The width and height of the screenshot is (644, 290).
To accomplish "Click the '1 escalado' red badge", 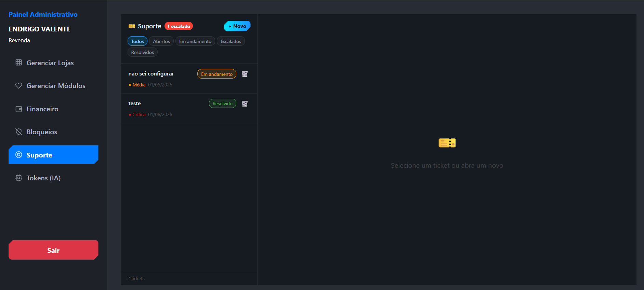I will (x=179, y=26).
